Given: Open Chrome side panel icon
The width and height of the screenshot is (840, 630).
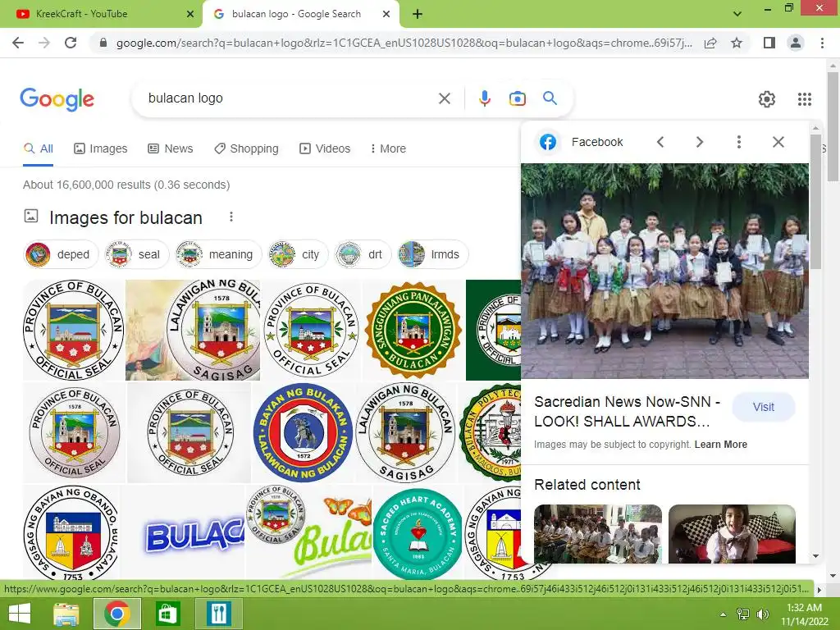Looking at the screenshot, I should pyautogui.click(x=769, y=43).
